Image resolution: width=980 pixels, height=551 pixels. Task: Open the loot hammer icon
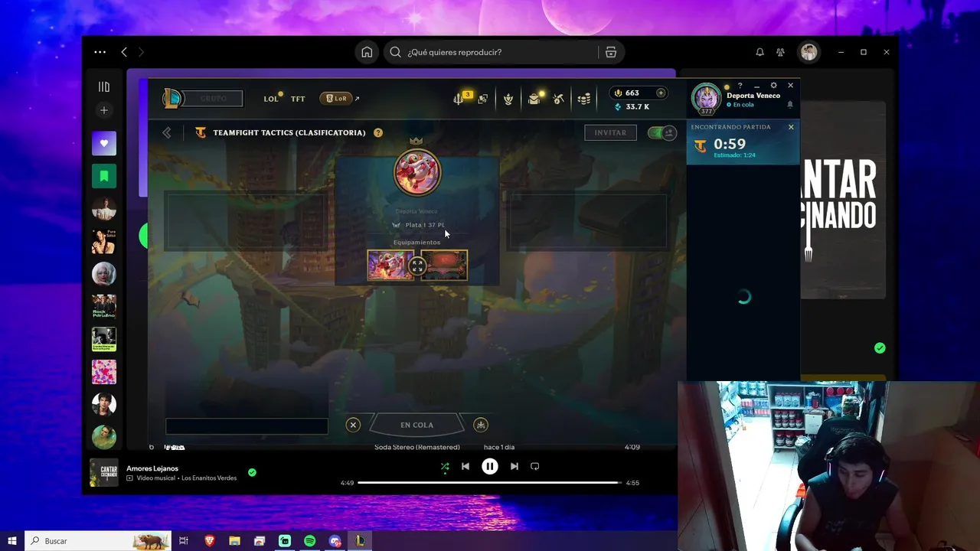pos(559,99)
